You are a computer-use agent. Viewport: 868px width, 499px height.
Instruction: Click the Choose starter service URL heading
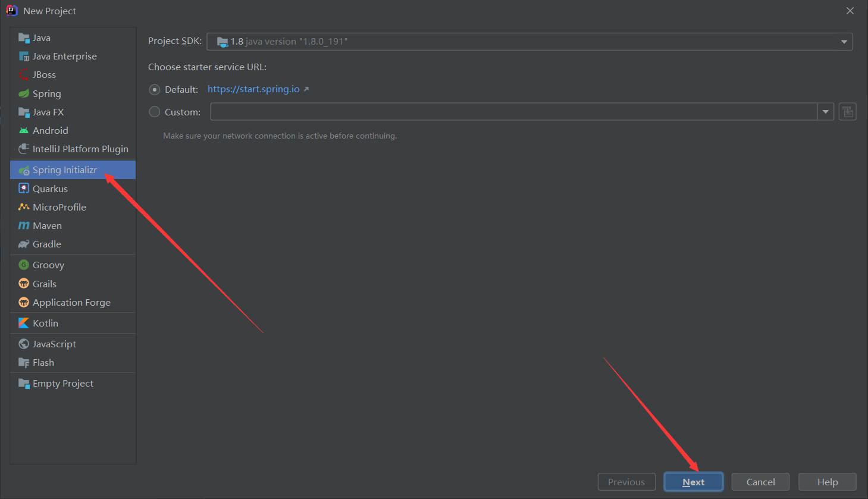point(208,67)
